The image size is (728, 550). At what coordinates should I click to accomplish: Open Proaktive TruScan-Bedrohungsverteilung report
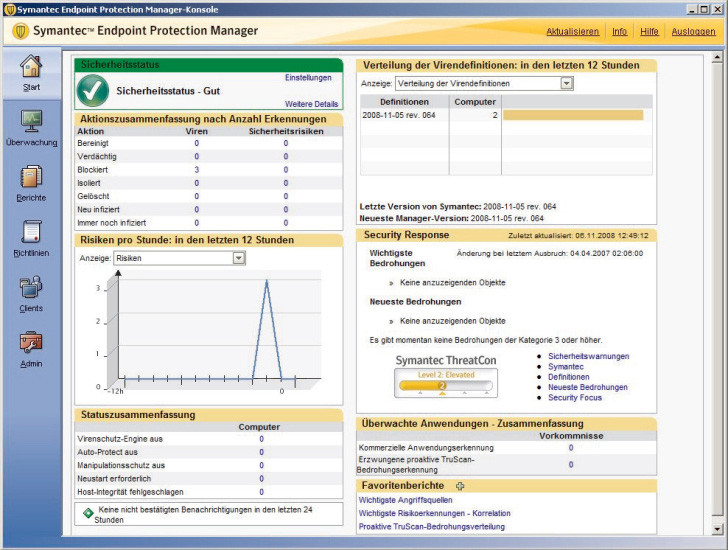tap(432, 526)
